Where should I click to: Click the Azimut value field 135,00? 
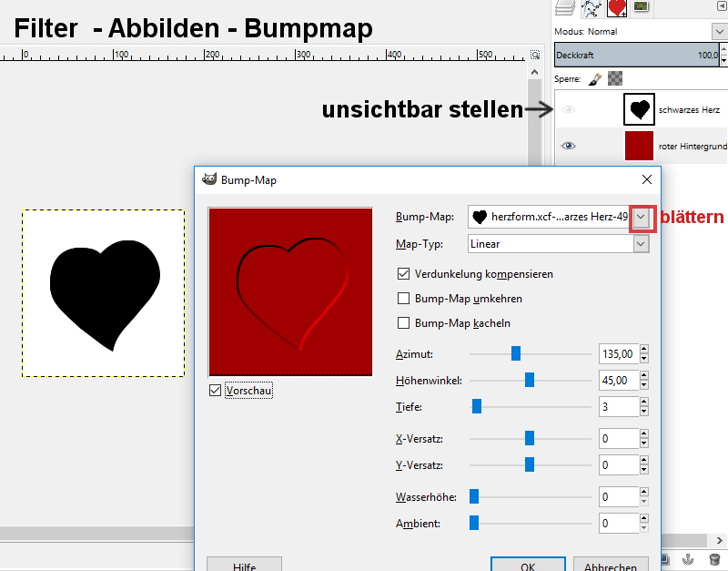(x=619, y=354)
